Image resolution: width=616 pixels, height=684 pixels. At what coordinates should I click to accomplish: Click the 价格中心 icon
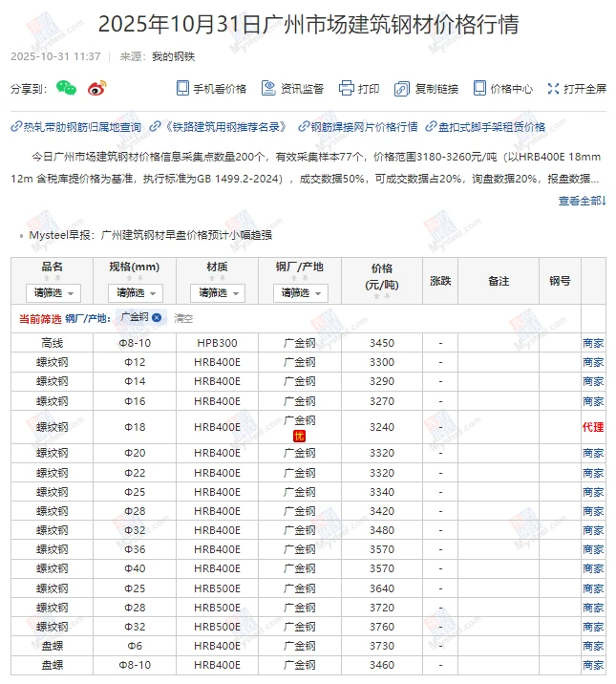click(x=479, y=88)
